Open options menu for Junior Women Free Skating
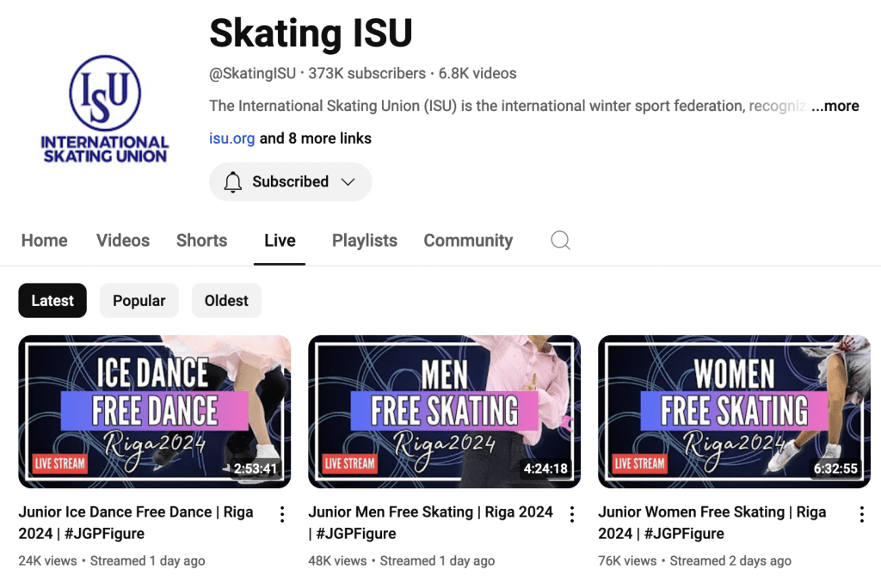The width and height of the screenshot is (881, 588). 862,514
